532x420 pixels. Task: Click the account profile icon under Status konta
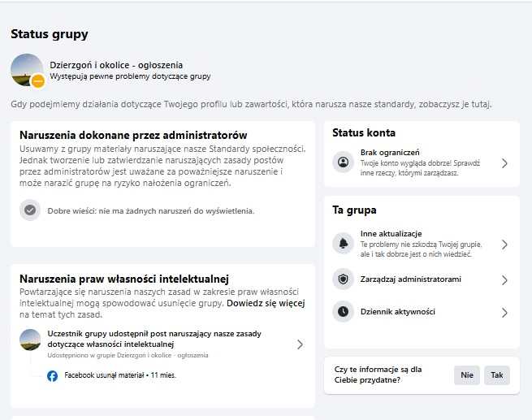point(343,162)
